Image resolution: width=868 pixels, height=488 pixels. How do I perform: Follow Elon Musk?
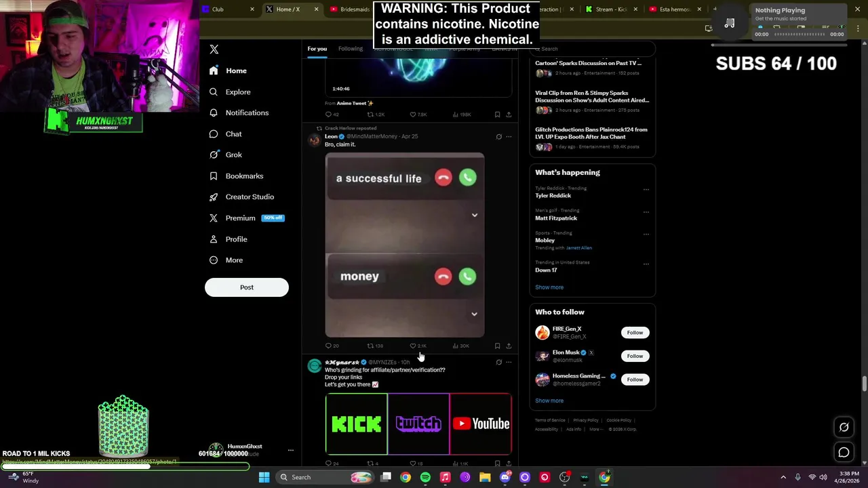tap(635, 356)
